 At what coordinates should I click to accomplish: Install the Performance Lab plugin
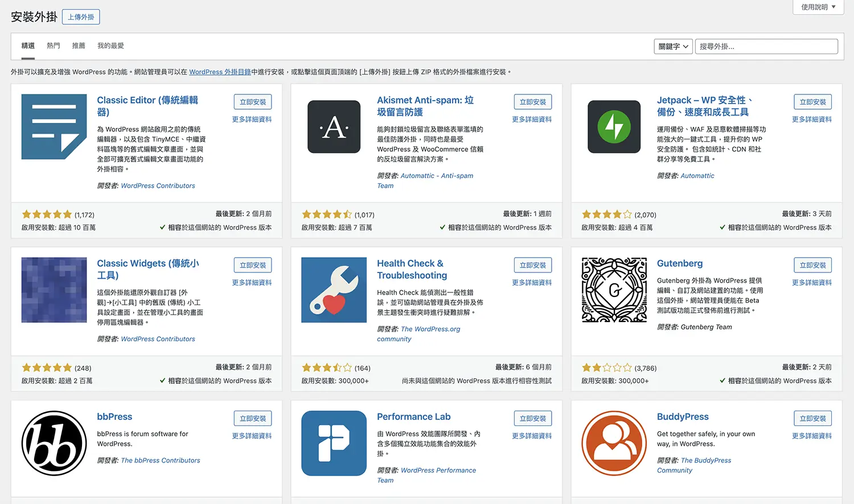click(533, 418)
